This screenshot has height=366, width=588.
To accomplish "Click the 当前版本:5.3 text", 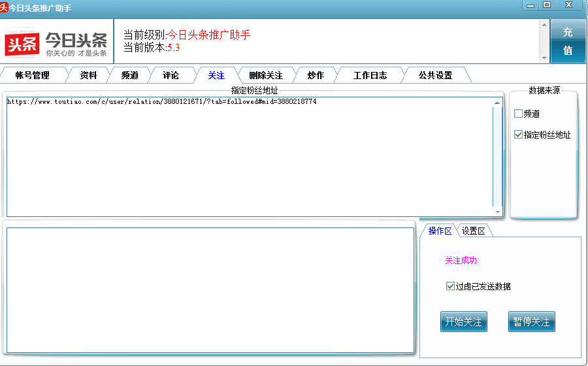I will pos(152,48).
